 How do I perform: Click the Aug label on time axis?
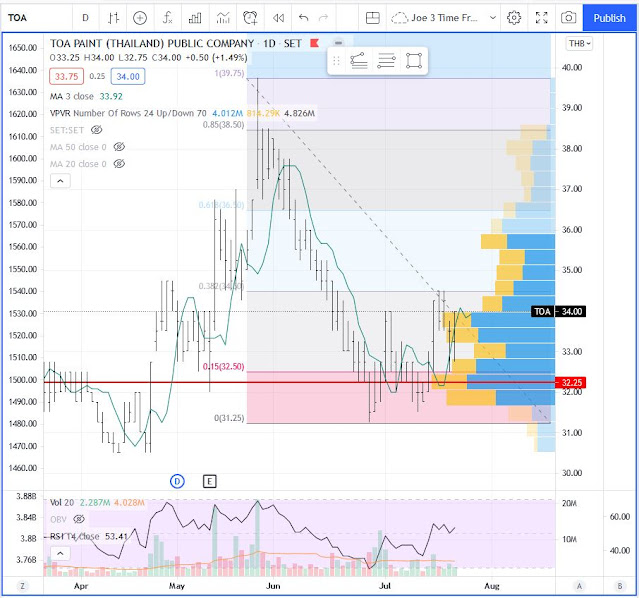point(491,586)
